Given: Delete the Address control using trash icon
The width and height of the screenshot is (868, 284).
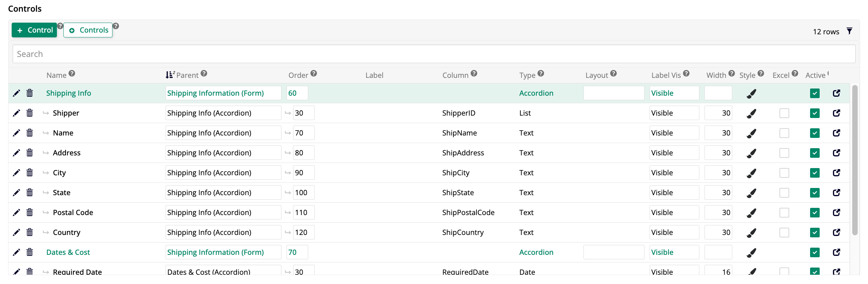Looking at the screenshot, I should click(30, 153).
